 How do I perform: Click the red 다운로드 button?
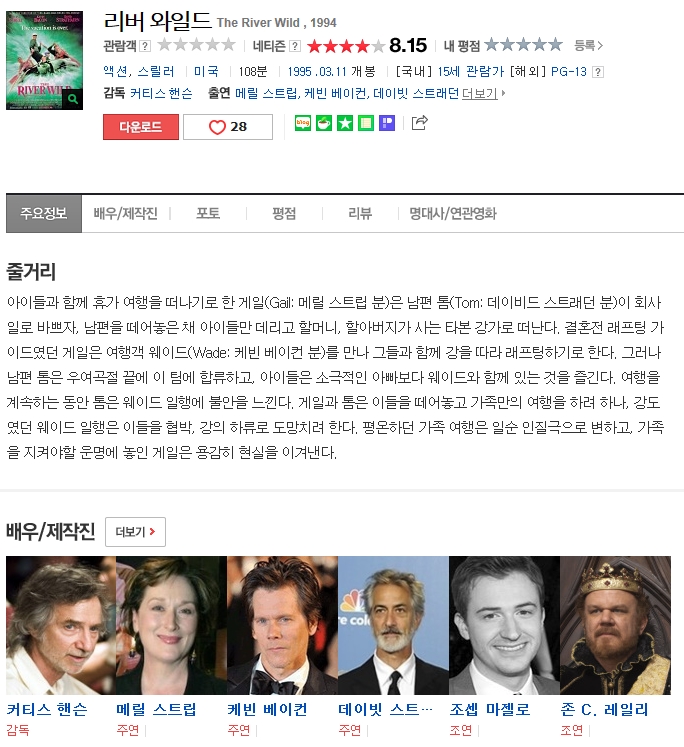click(x=141, y=127)
